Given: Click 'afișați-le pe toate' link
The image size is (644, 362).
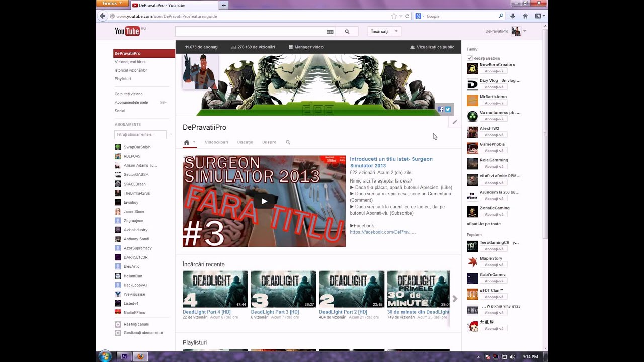Looking at the screenshot, I should [484, 224].
